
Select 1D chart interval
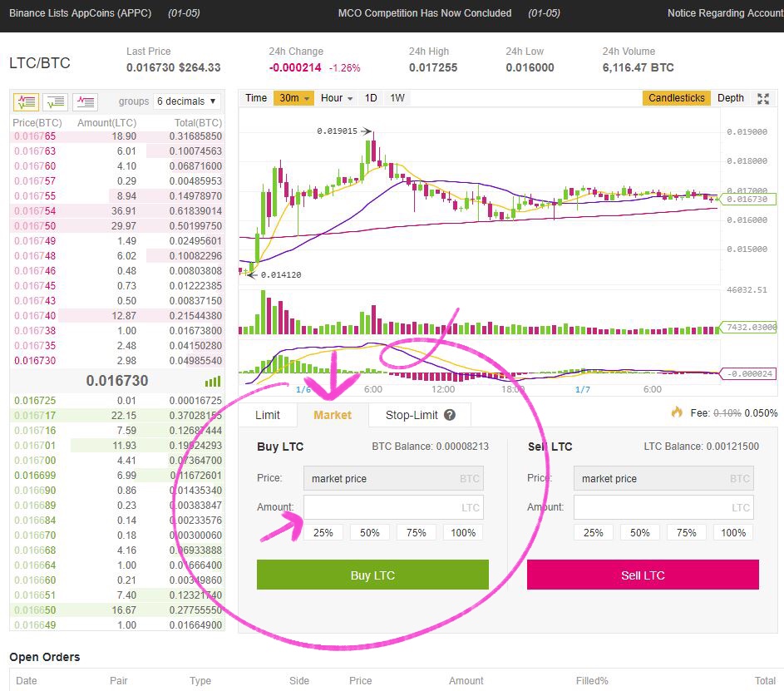(371, 98)
